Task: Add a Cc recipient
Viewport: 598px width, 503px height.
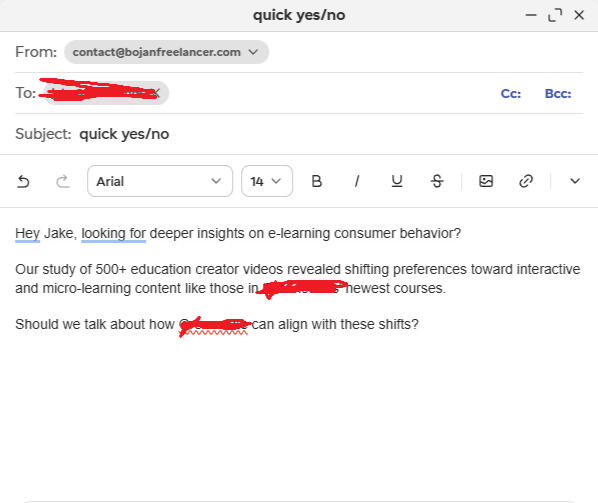Action: (x=511, y=93)
